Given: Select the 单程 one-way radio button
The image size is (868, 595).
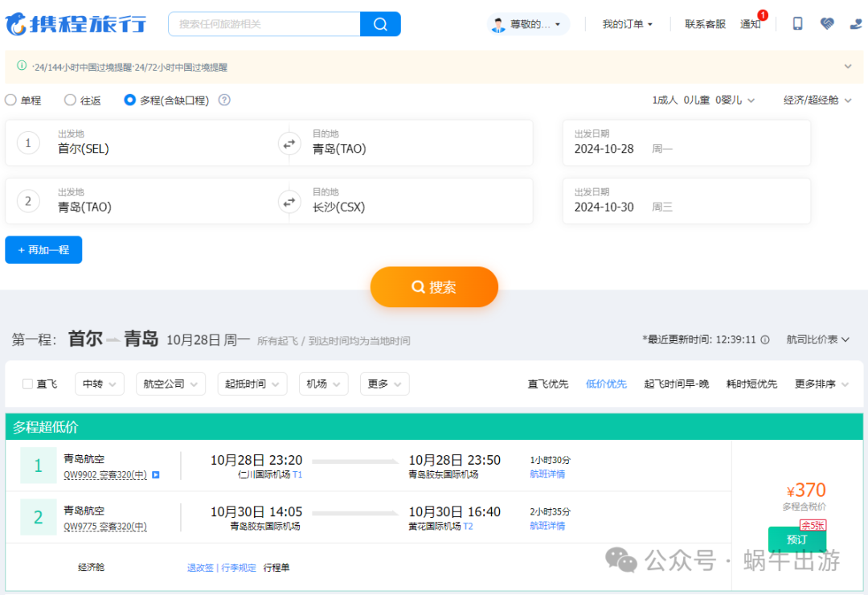Looking at the screenshot, I should (x=10, y=100).
